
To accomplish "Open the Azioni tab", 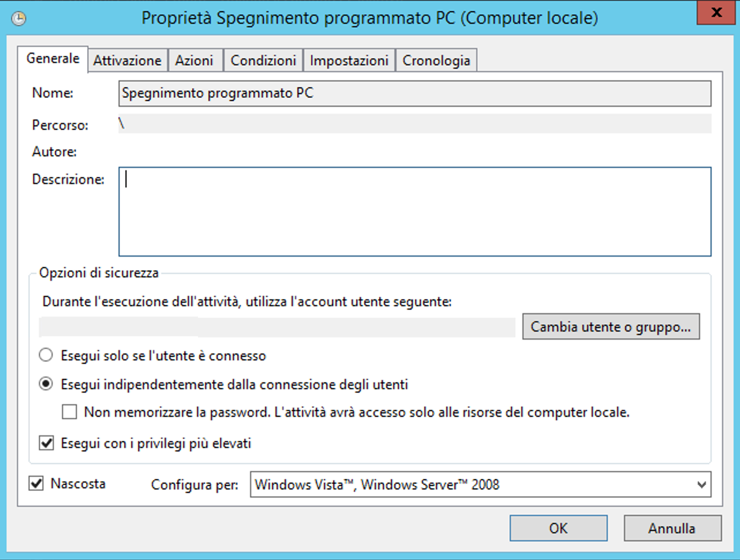I will (x=195, y=61).
